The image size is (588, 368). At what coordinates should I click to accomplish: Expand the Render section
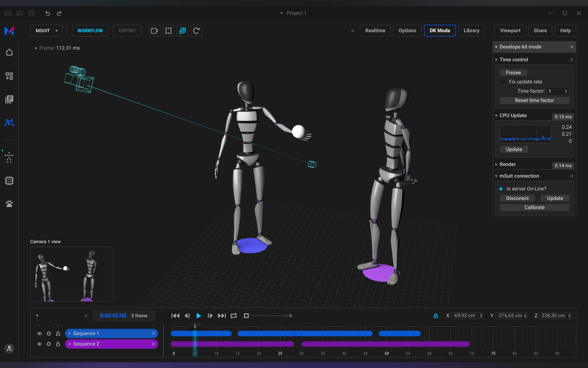(x=496, y=165)
